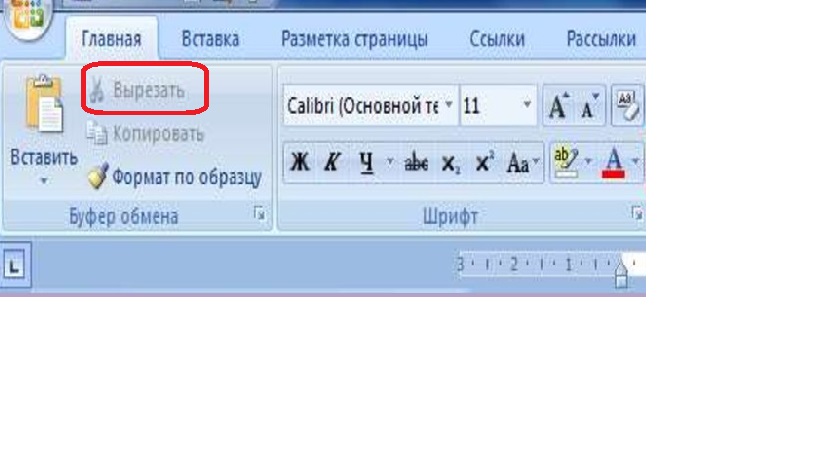Open the font size dropdown showing 11
The width and height of the screenshot is (817, 467).
tap(527, 106)
